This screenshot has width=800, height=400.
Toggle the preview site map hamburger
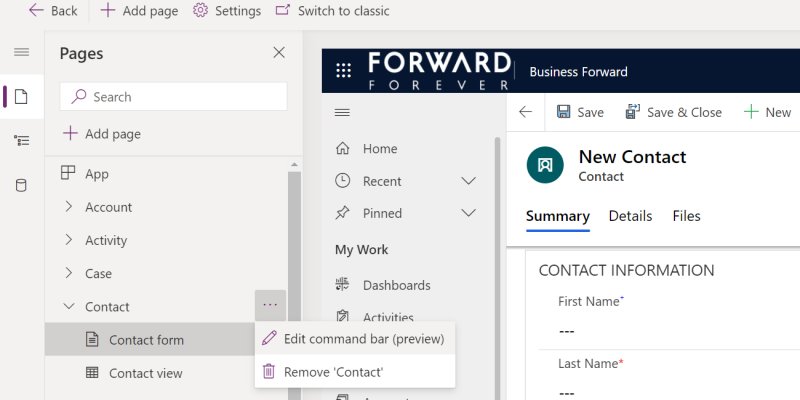[342, 112]
